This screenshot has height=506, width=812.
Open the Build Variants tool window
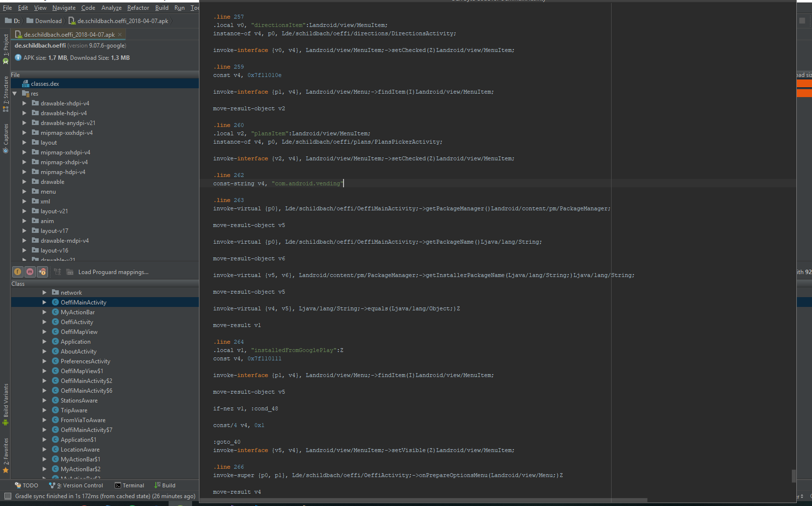point(5,404)
